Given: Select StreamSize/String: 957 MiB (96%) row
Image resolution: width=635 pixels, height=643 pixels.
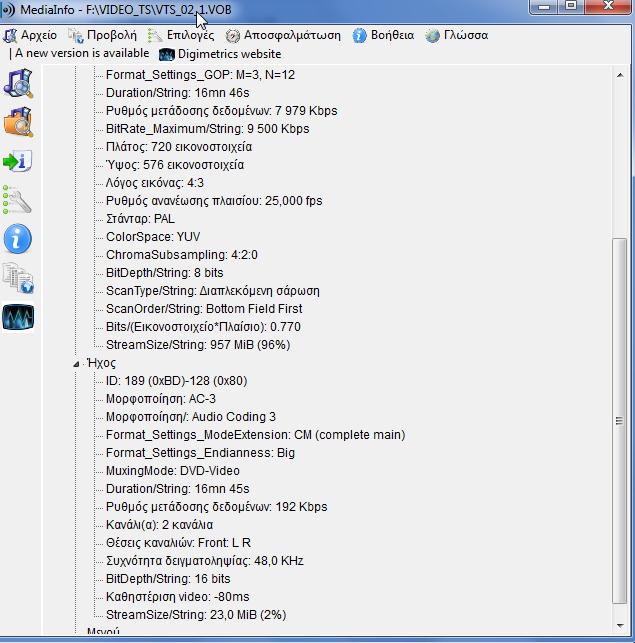Looking at the screenshot, I should coord(198,345).
